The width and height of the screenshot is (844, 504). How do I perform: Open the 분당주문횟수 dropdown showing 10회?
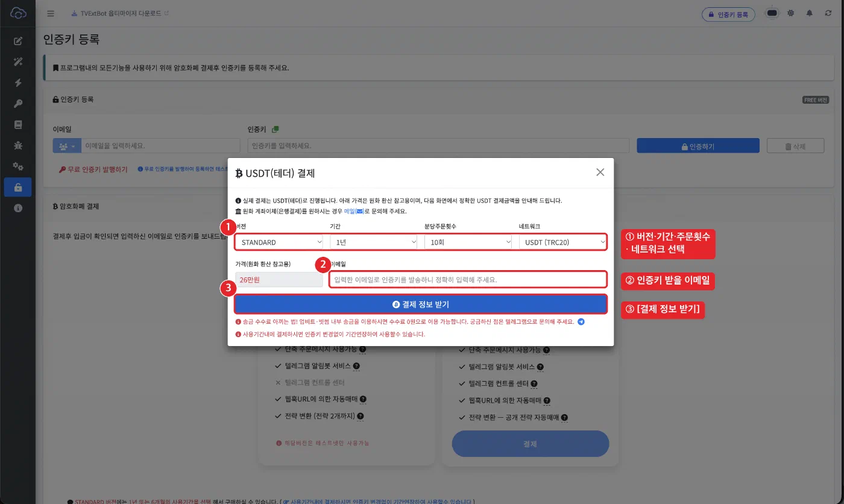click(468, 242)
